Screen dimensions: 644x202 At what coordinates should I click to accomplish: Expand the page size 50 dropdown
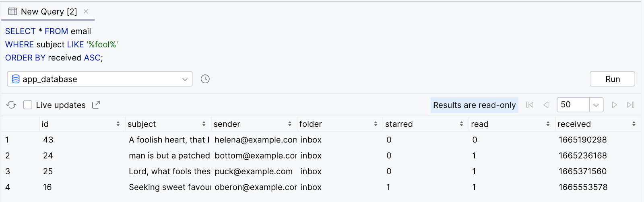coord(596,105)
